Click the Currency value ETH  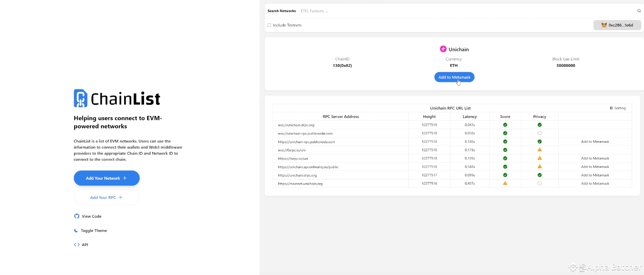(x=454, y=65)
